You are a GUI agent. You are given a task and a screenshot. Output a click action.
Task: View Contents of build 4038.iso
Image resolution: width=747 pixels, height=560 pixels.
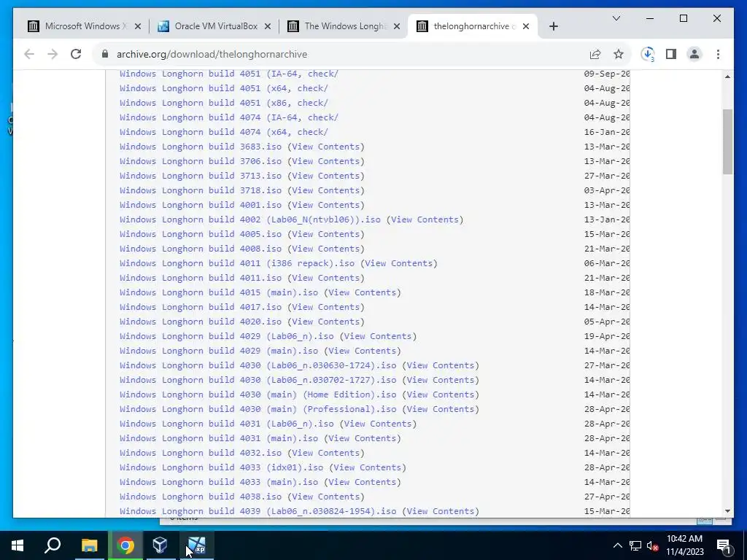coord(326,497)
